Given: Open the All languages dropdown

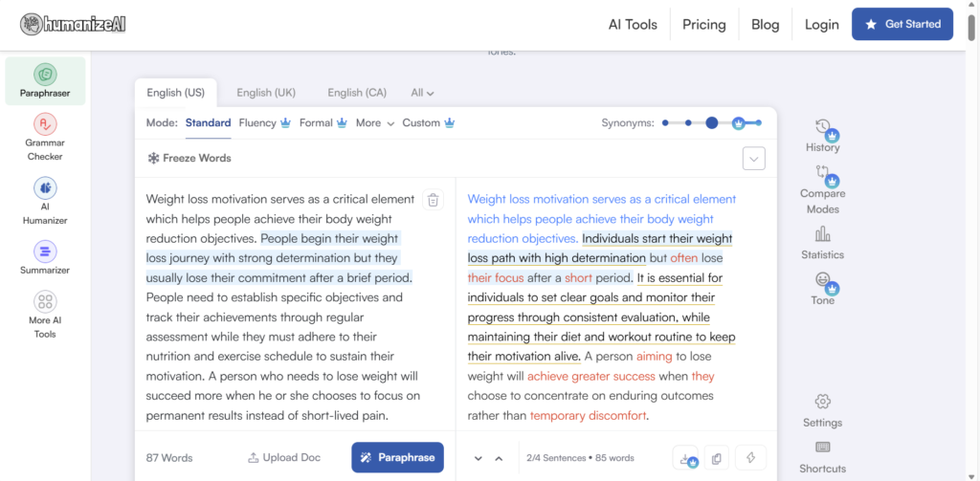Looking at the screenshot, I should [x=422, y=93].
